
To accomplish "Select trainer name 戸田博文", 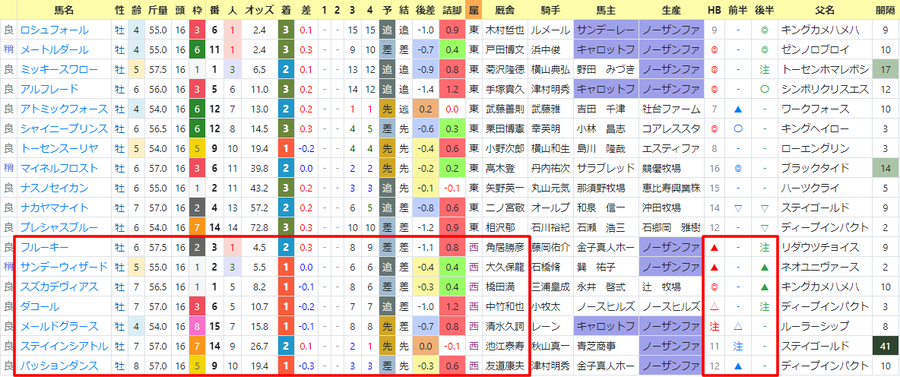I will 505,50.
